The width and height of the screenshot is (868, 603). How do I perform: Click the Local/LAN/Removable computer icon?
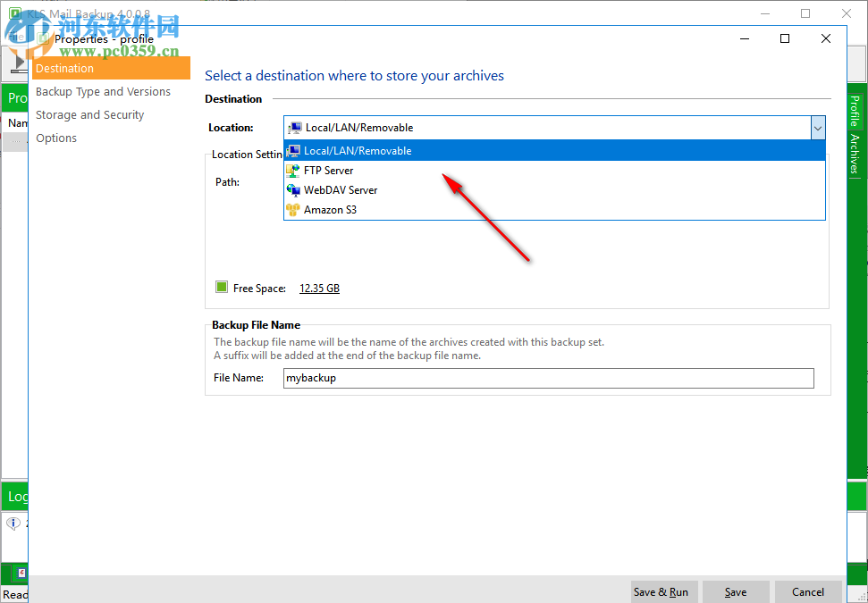click(x=293, y=150)
